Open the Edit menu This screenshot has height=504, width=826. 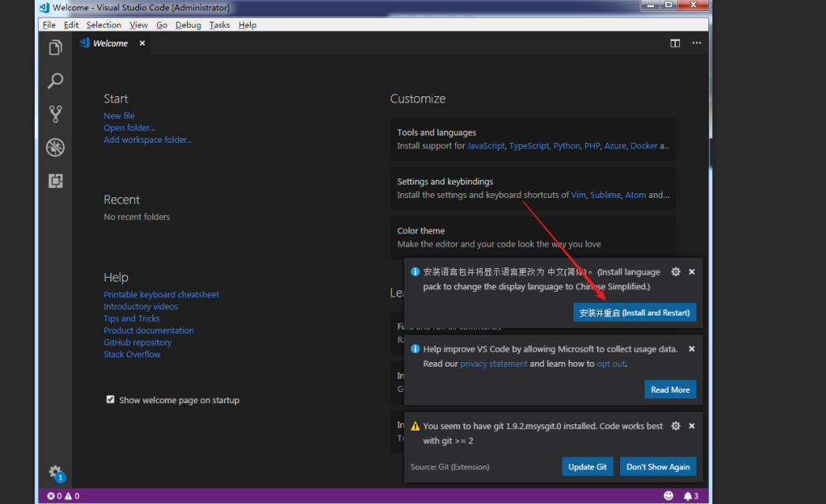click(x=71, y=24)
